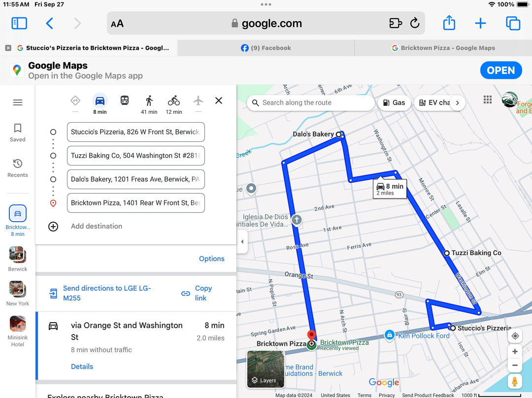532x398 pixels.
Task: Edit Bricktown Pizza destination field
Action: pyautogui.click(x=136, y=203)
